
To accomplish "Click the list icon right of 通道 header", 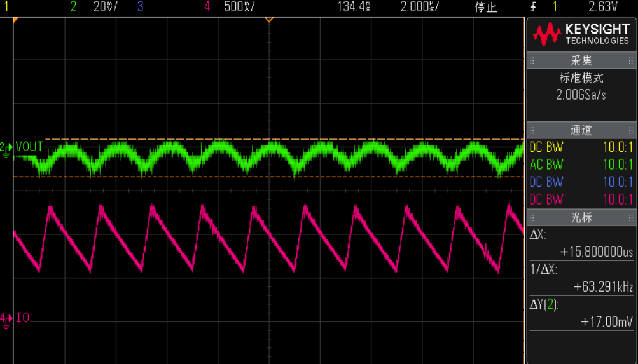I will tap(631, 130).
